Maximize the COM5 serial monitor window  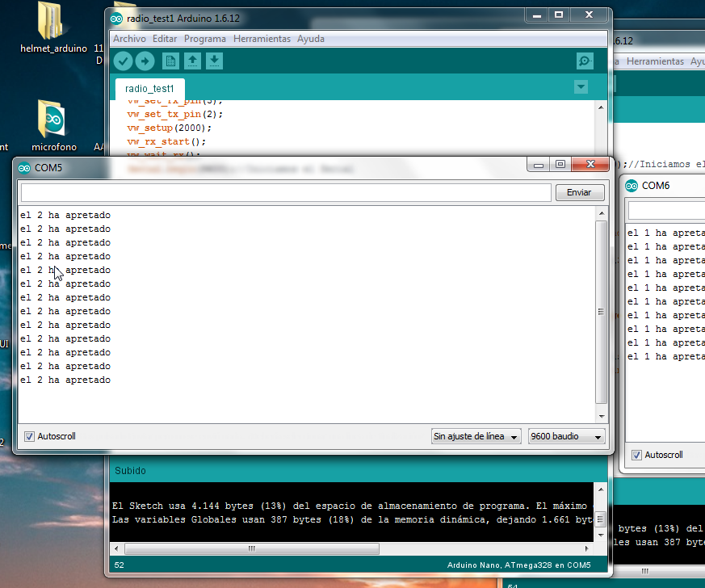tap(560, 164)
